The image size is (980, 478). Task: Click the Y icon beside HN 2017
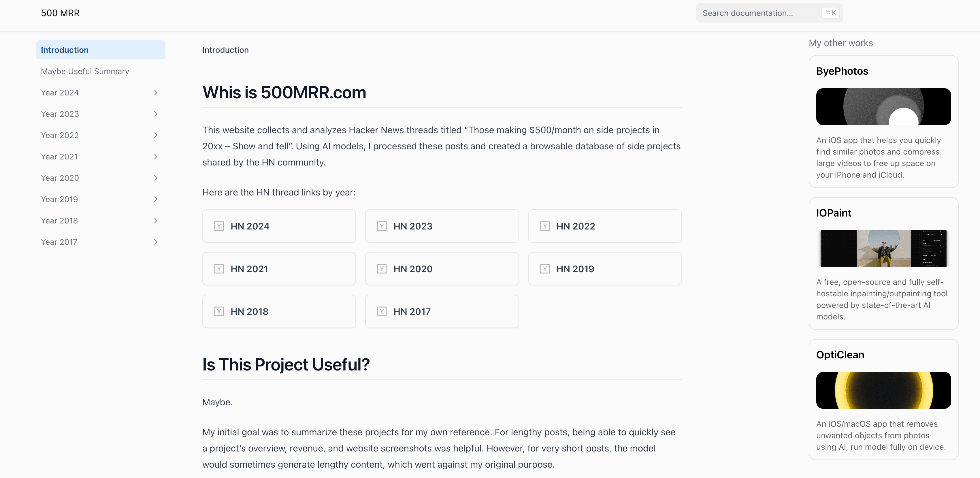click(382, 311)
